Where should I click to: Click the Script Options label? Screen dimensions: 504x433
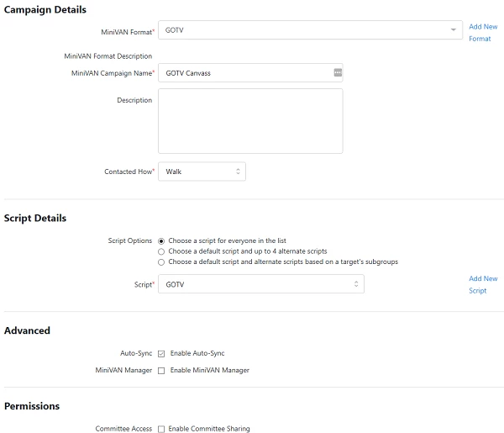pyautogui.click(x=130, y=240)
